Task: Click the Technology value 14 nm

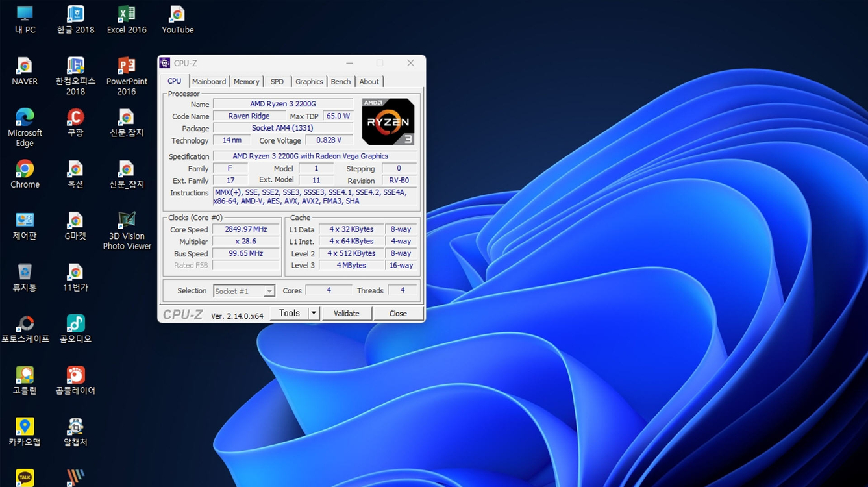Action: coord(232,140)
